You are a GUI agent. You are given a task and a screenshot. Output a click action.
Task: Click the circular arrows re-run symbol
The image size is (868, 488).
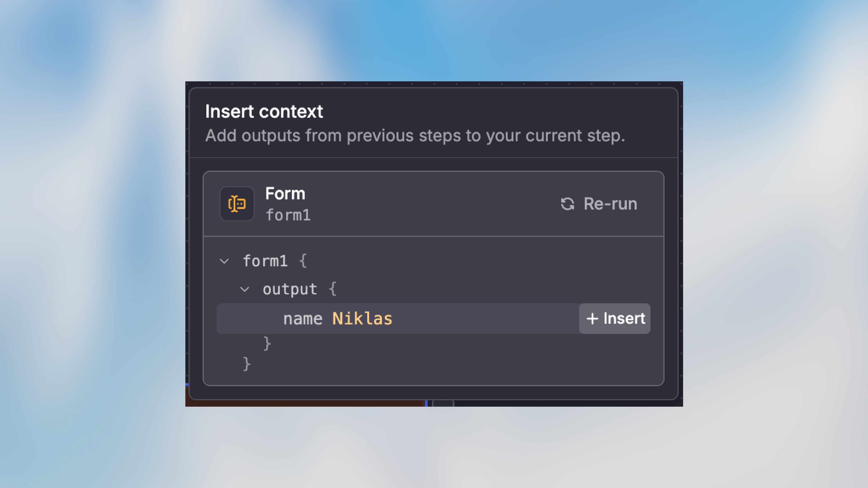coord(568,204)
